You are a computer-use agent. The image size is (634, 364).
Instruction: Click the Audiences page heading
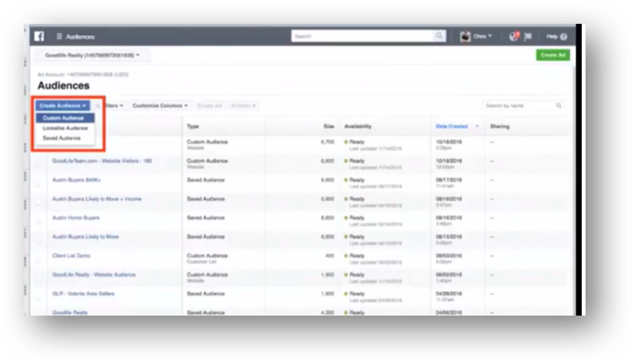(63, 86)
